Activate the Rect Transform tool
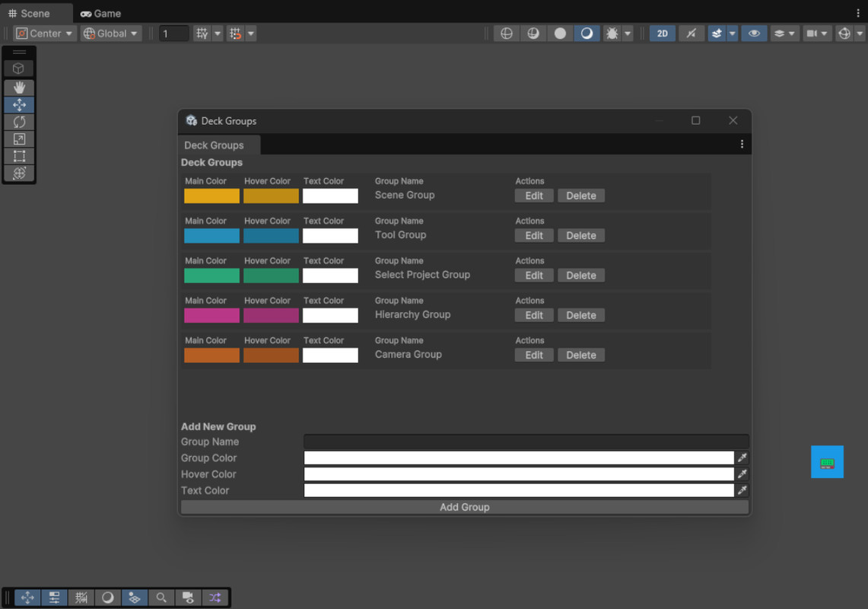The image size is (868, 609). (x=19, y=156)
